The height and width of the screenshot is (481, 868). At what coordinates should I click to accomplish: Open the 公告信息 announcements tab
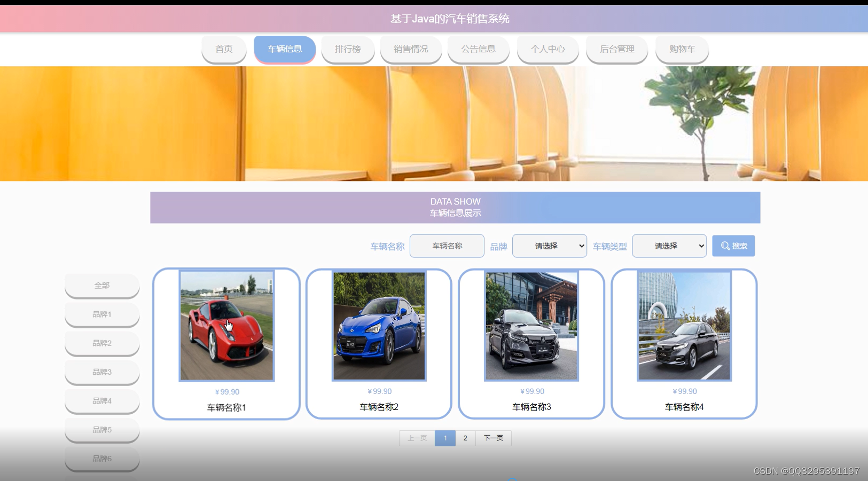(x=478, y=49)
